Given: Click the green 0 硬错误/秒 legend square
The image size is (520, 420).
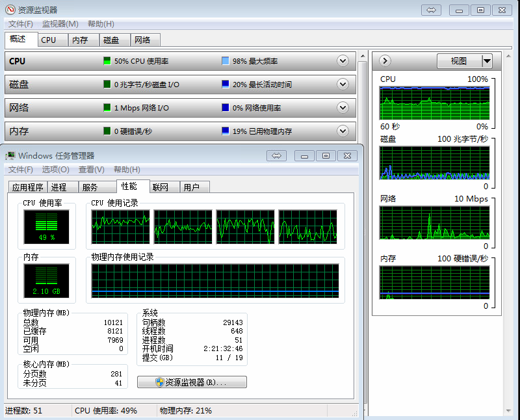Looking at the screenshot, I should (107, 131).
